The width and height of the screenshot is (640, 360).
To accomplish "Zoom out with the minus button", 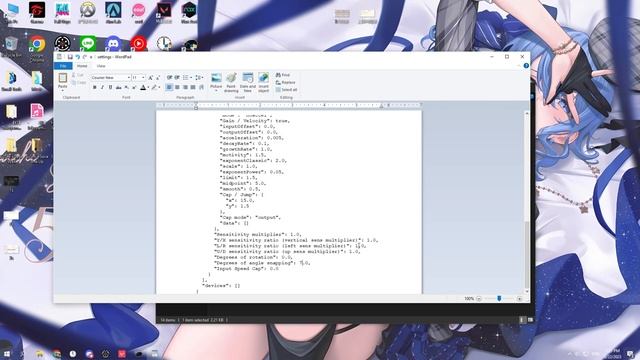I will (x=479, y=299).
